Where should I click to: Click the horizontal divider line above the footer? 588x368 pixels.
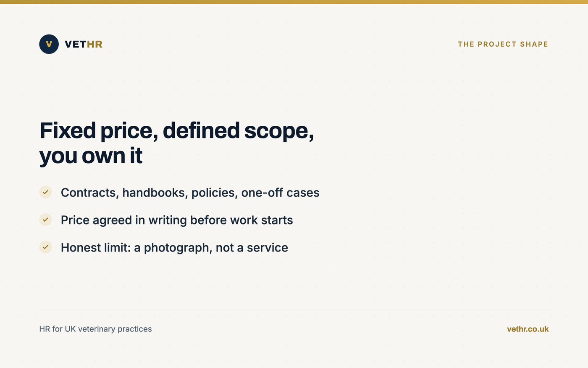(294, 310)
